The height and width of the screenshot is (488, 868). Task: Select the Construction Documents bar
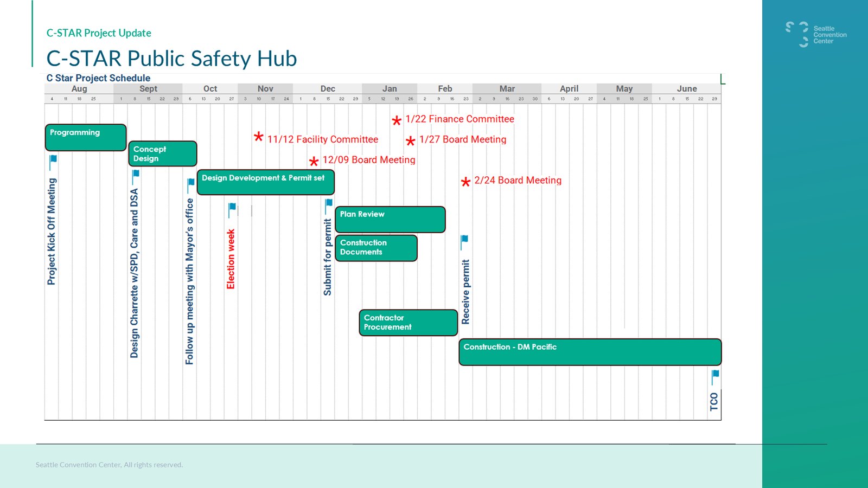(376, 248)
